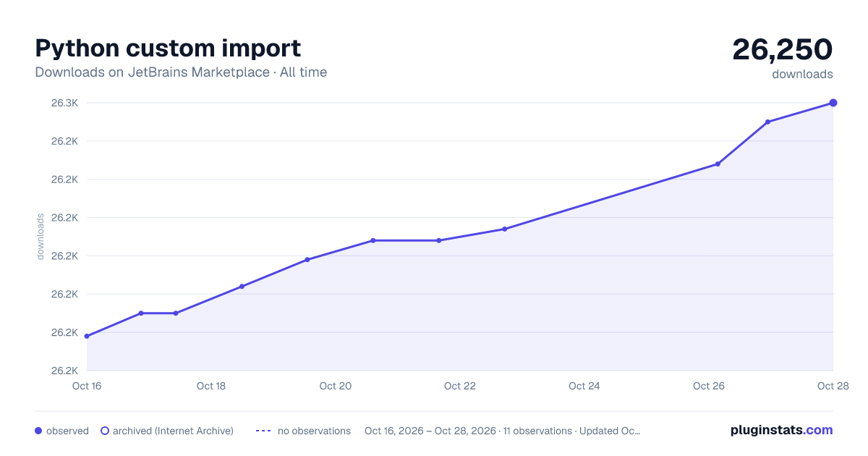Click the Oct 22 x-axis label
Screen dimensions: 868x456
point(460,386)
